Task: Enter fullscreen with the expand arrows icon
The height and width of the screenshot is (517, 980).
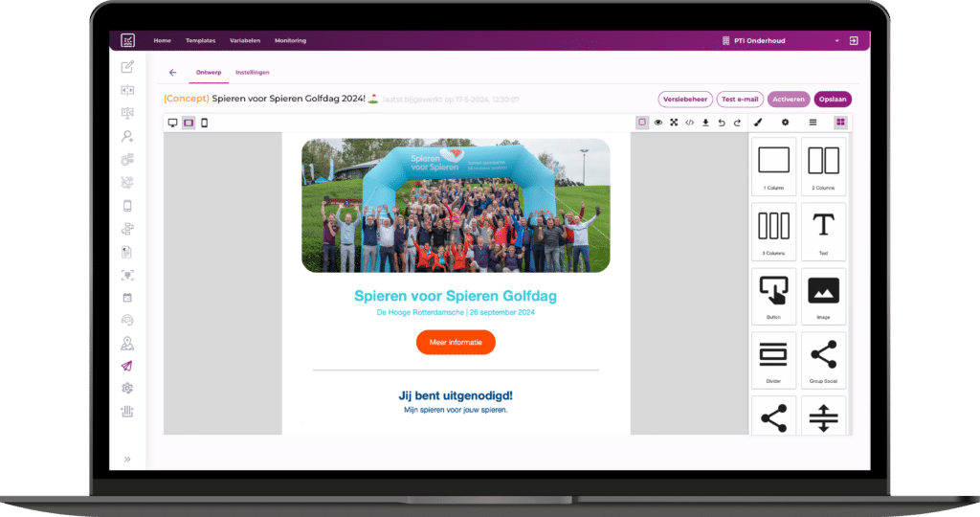Action: coord(674,123)
